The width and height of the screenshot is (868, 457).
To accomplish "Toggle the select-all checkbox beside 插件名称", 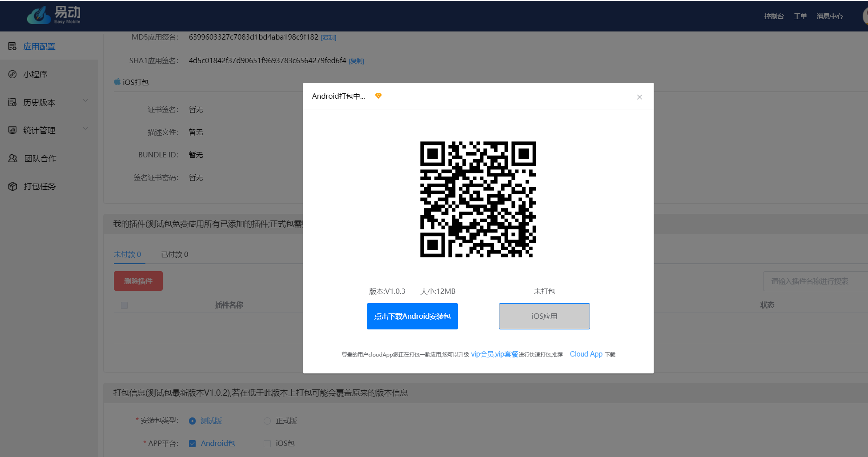I will click(x=124, y=305).
